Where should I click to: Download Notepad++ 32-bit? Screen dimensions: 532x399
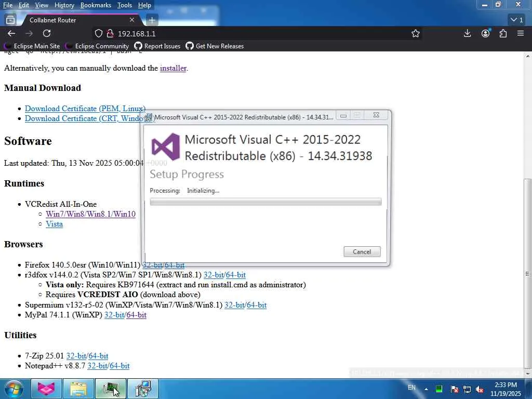(97, 366)
